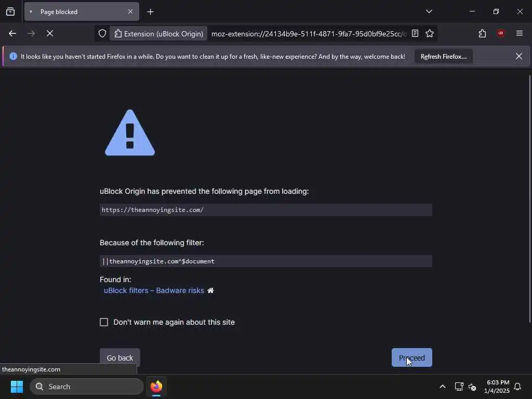
Task: Show hidden system tray icons
Action: click(443, 387)
